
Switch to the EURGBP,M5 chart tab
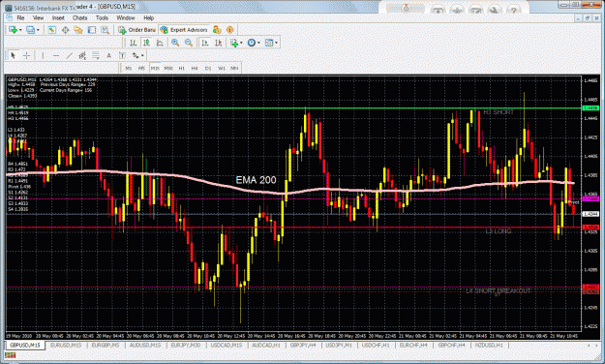point(106,345)
